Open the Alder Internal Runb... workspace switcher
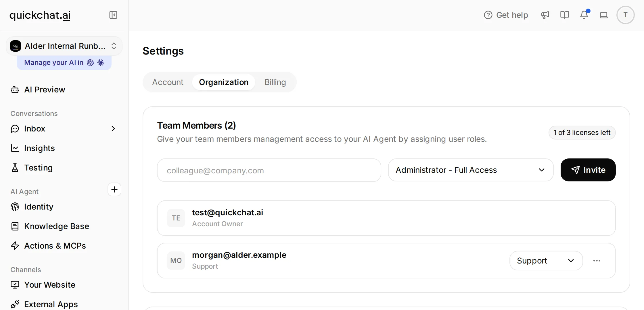This screenshot has width=644, height=310. pos(64,46)
